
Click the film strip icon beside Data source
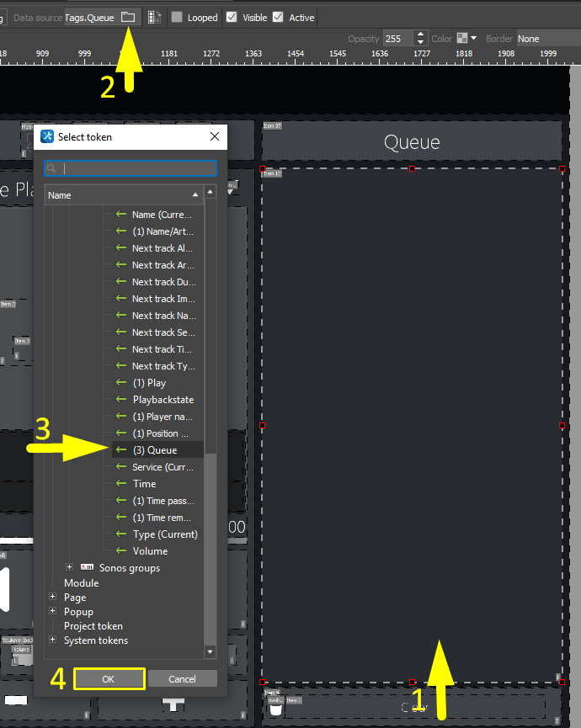154,17
